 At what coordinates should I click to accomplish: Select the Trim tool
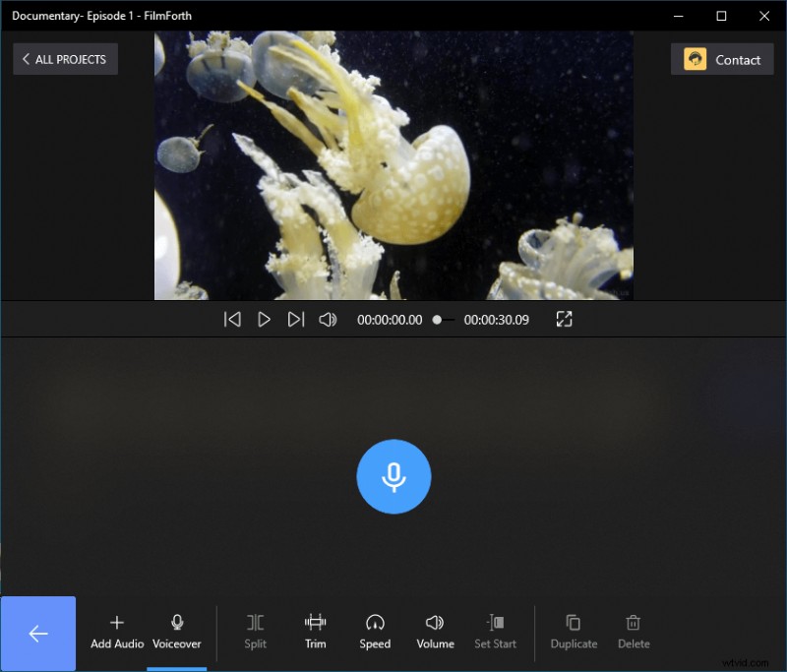point(315,632)
